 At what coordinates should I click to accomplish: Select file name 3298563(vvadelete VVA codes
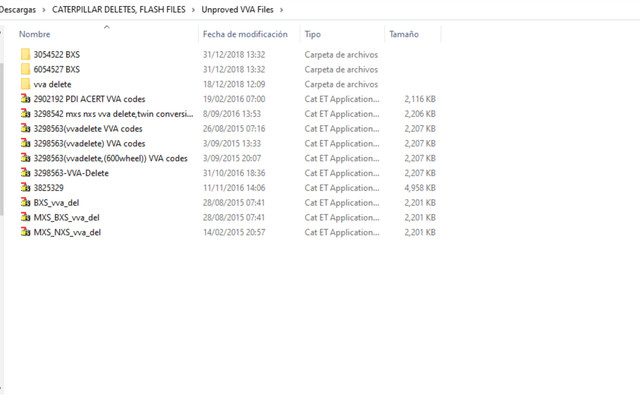point(88,129)
